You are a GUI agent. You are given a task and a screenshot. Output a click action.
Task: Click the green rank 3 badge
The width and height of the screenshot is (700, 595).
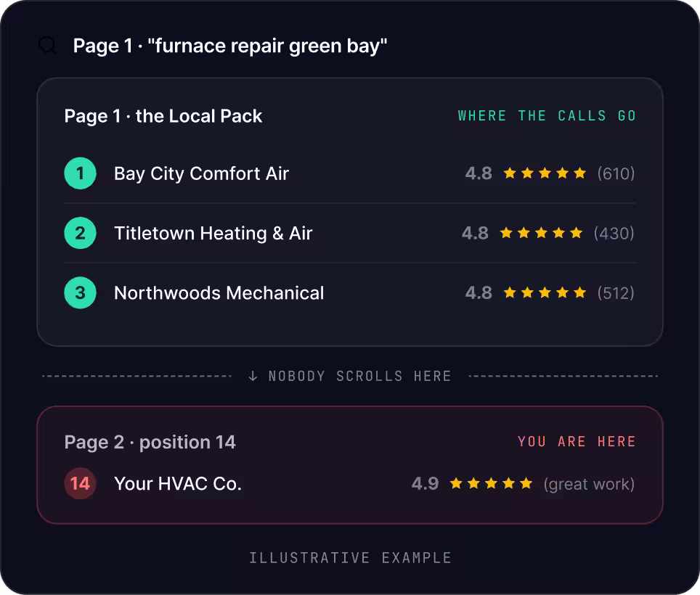point(81,293)
